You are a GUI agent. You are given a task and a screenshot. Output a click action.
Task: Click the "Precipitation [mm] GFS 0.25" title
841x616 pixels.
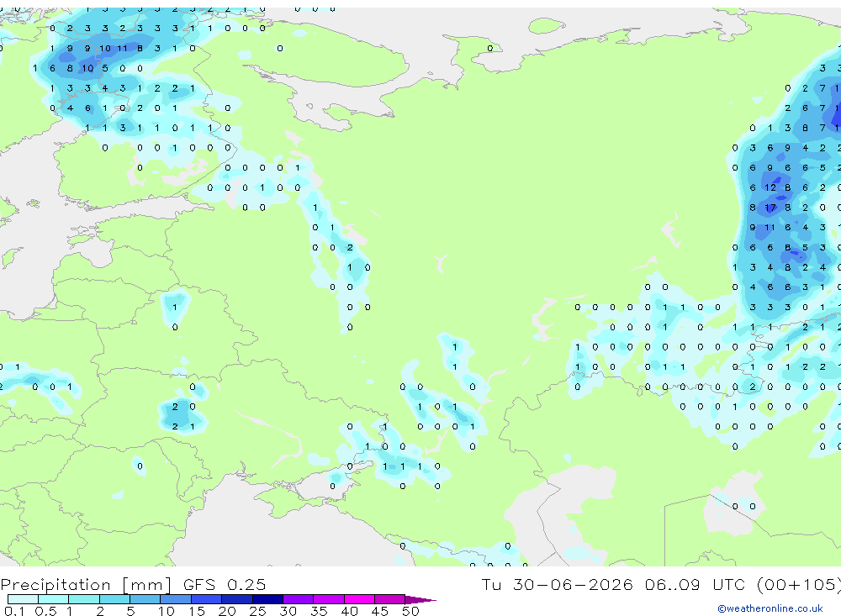click(x=133, y=585)
